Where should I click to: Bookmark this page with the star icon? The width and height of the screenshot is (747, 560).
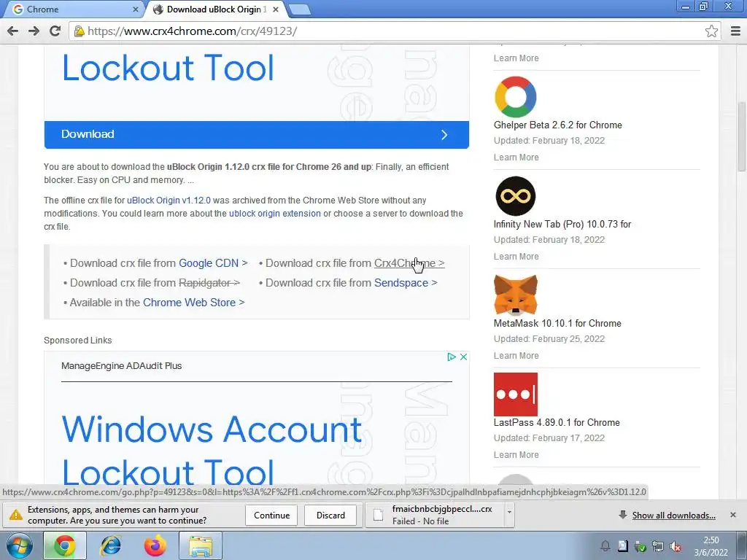pos(711,31)
